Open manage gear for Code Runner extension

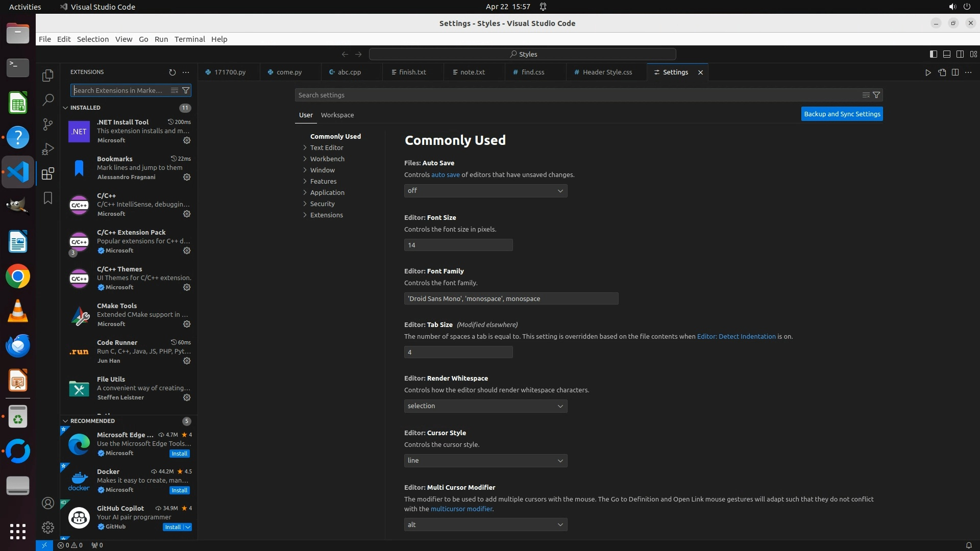point(187,361)
